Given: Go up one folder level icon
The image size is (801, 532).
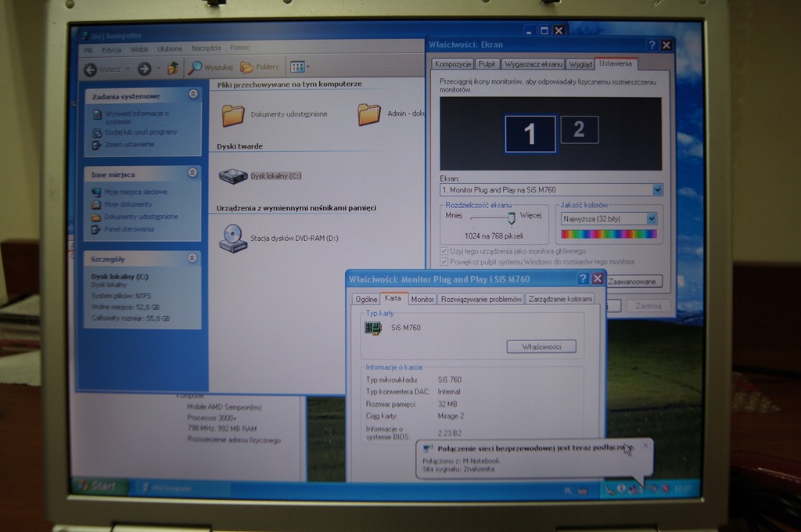Looking at the screenshot, I should (173, 67).
